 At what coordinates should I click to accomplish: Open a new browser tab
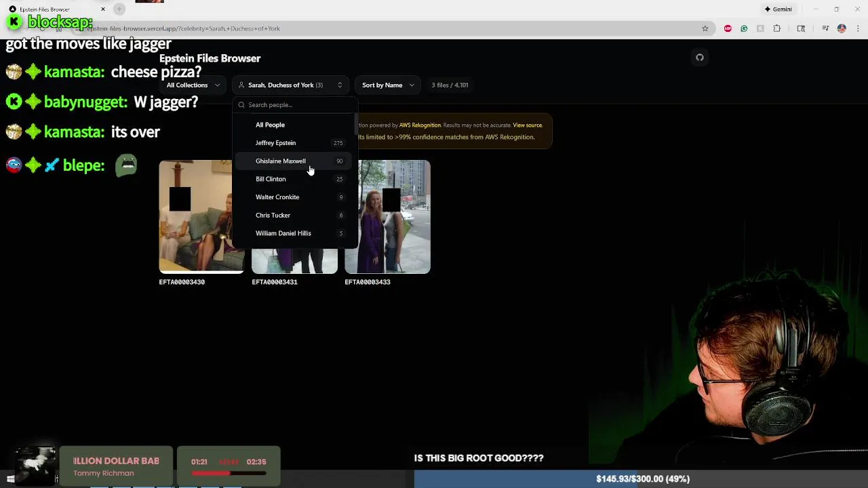119,9
